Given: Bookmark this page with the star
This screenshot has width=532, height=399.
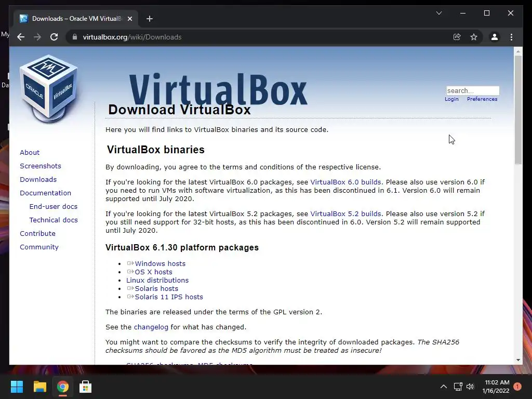Looking at the screenshot, I should [x=474, y=37].
